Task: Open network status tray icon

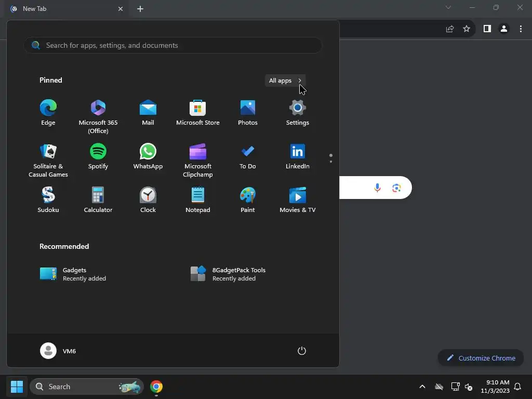Action: coord(455,387)
